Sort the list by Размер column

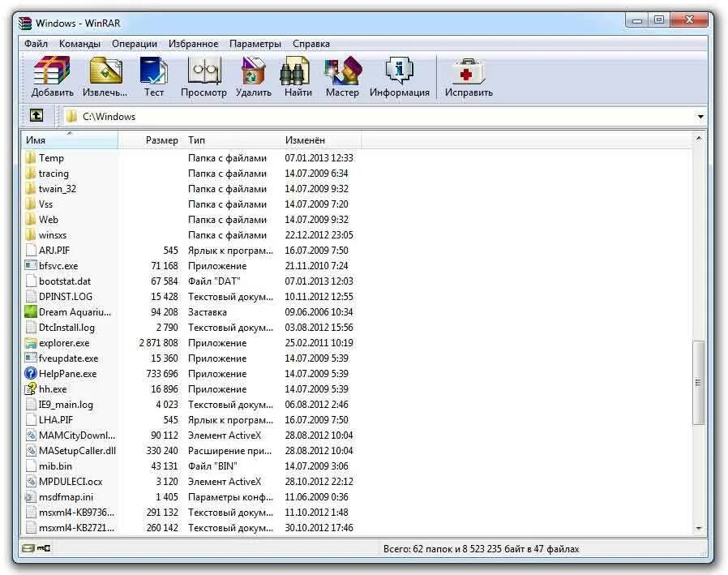tap(151, 139)
